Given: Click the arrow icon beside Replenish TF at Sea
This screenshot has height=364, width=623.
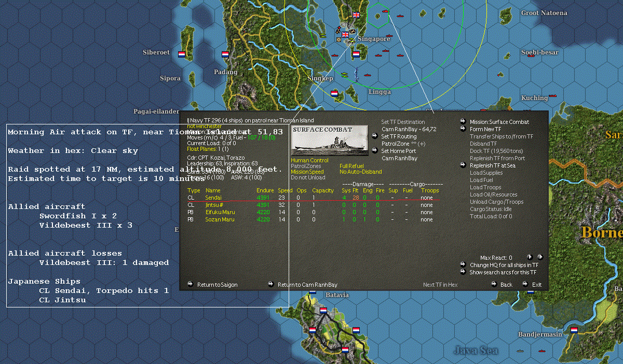Looking at the screenshot, I should 463,165.
